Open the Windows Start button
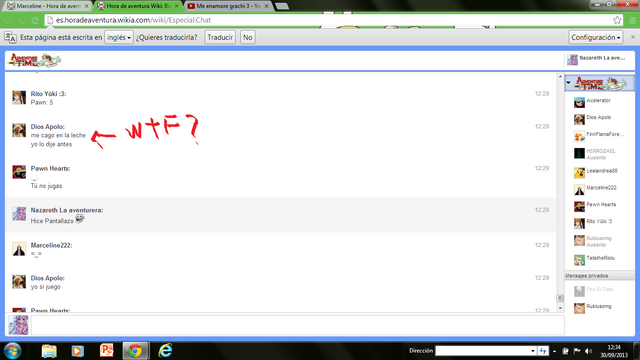 (12, 351)
